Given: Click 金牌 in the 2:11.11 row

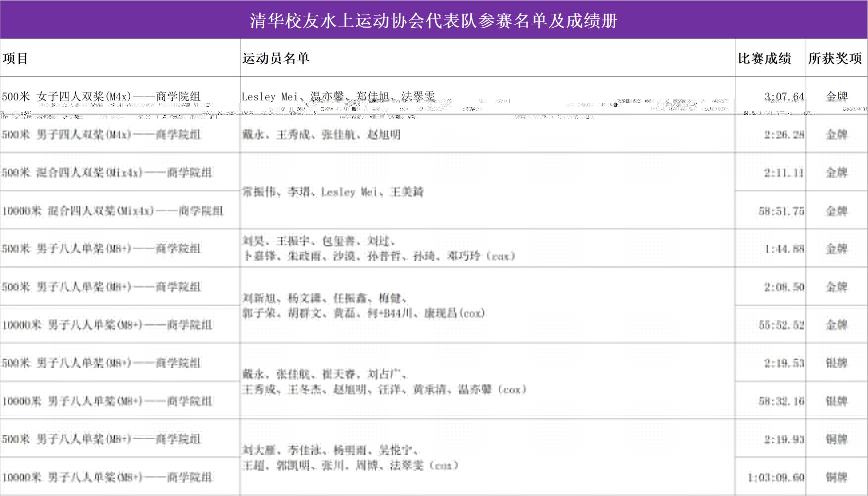Looking at the screenshot, I should point(837,172).
